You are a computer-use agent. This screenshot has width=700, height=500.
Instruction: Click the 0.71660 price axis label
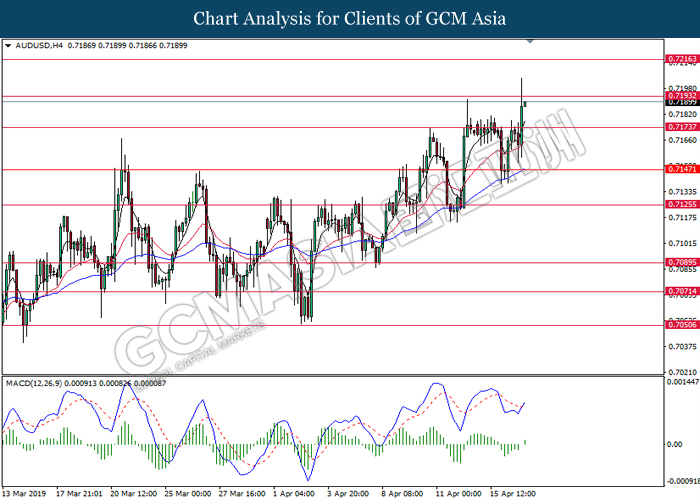(682, 140)
